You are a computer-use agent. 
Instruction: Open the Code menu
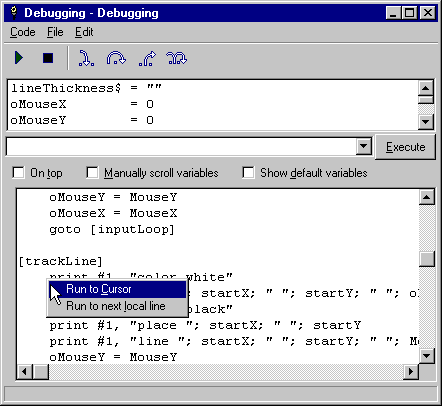(x=23, y=32)
